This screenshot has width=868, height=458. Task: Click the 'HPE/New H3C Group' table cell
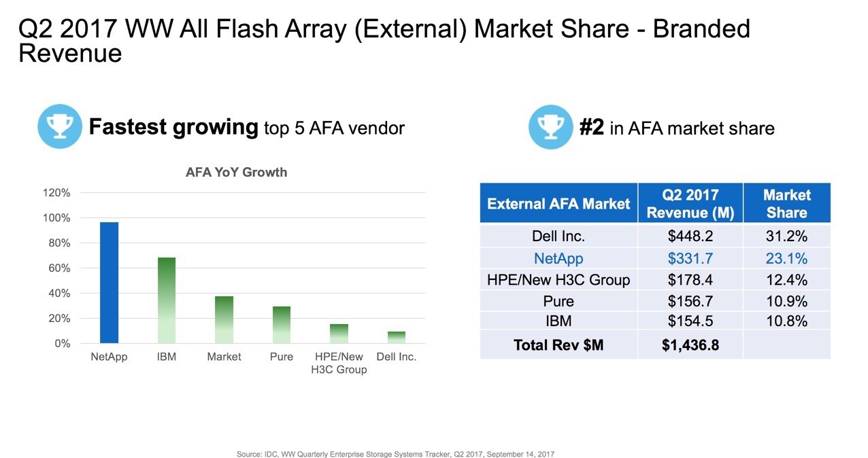558,279
